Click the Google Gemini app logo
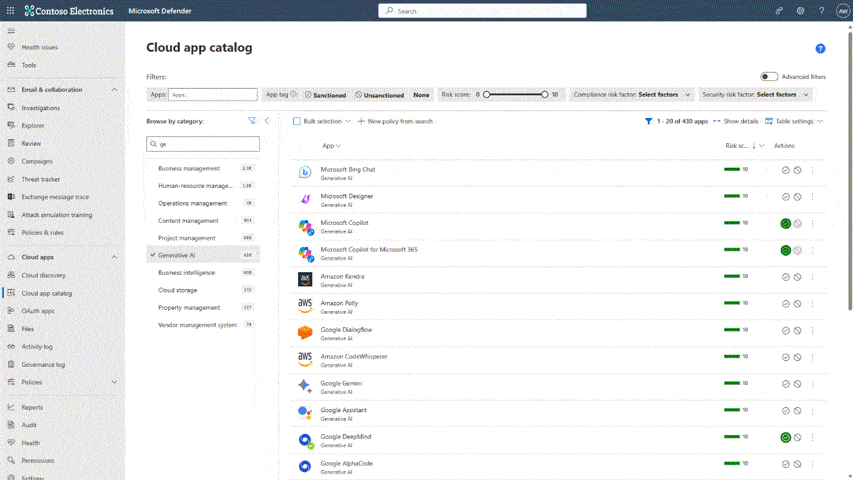The image size is (853, 480). (305, 386)
